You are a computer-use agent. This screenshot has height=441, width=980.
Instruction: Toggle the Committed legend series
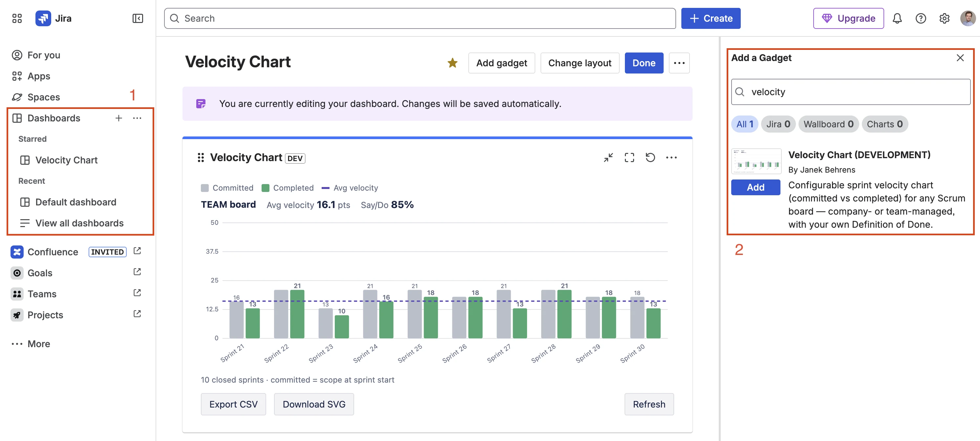227,188
